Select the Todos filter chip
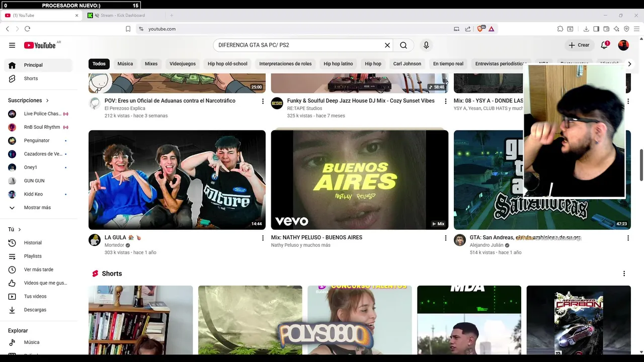 tap(99, 64)
